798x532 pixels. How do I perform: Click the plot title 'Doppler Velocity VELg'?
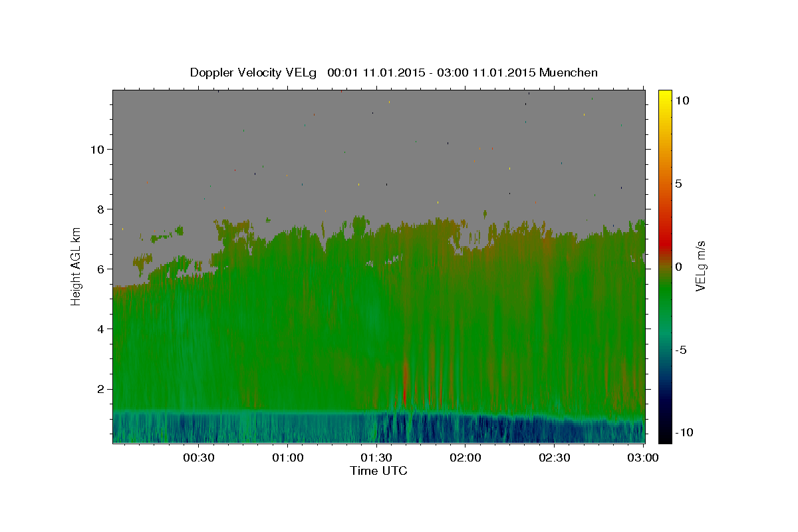(x=253, y=72)
